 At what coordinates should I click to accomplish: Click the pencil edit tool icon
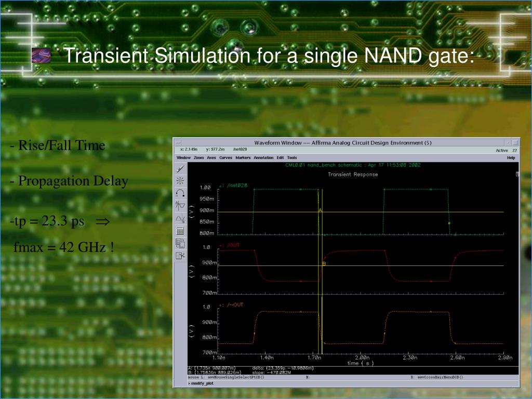180,169
